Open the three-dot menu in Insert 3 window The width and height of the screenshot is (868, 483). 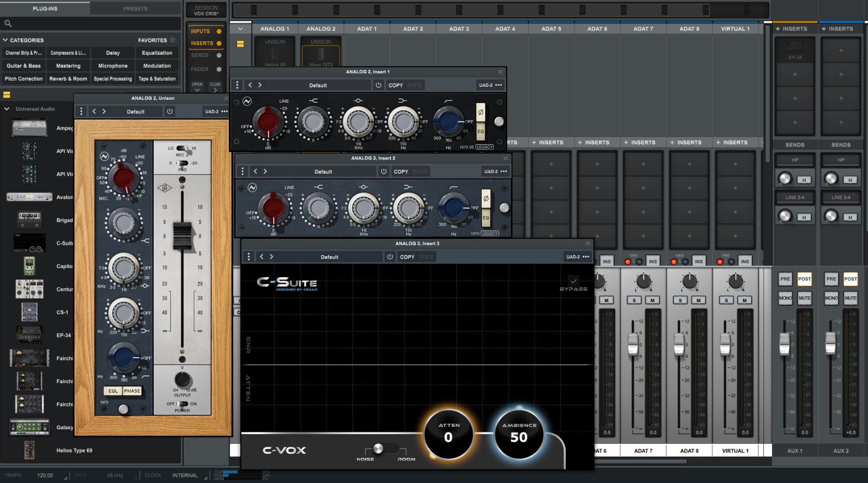[x=248, y=257]
